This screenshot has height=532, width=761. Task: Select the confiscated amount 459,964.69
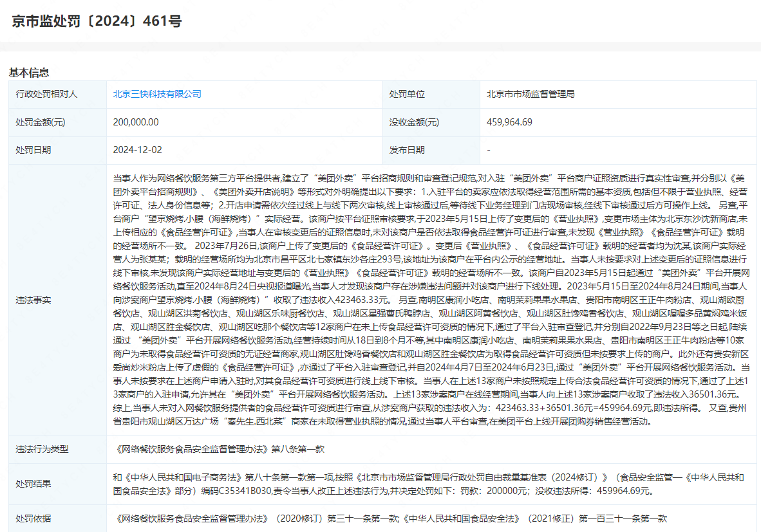(510, 122)
